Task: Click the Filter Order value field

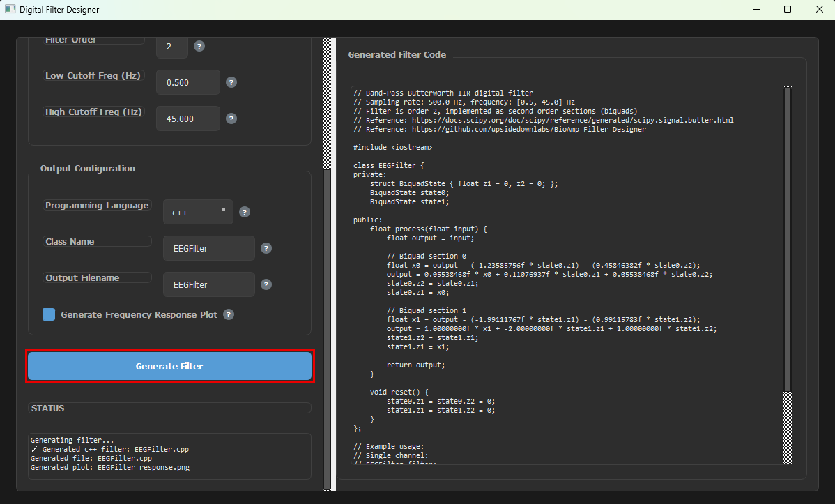Action: (x=172, y=46)
